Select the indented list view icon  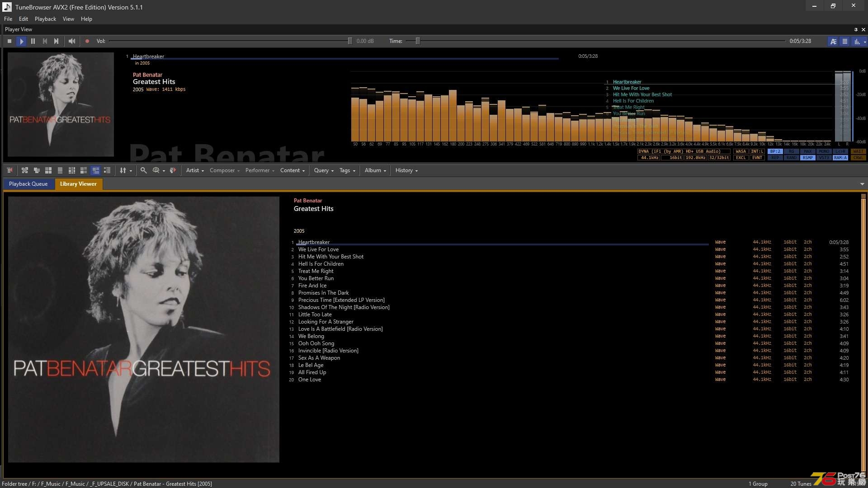pyautogui.click(x=107, y=170)
